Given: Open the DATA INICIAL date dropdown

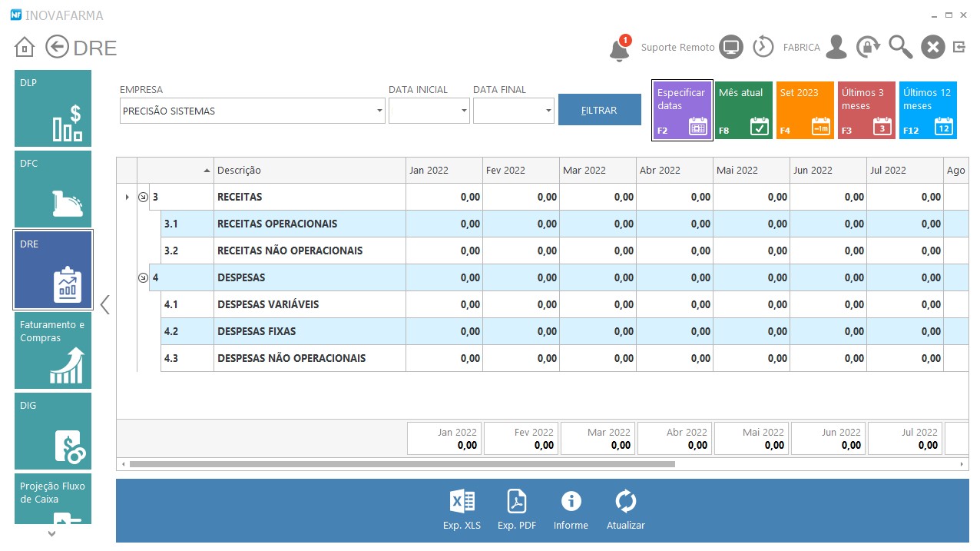Looking at the screenshot, I should pos(464,111).
